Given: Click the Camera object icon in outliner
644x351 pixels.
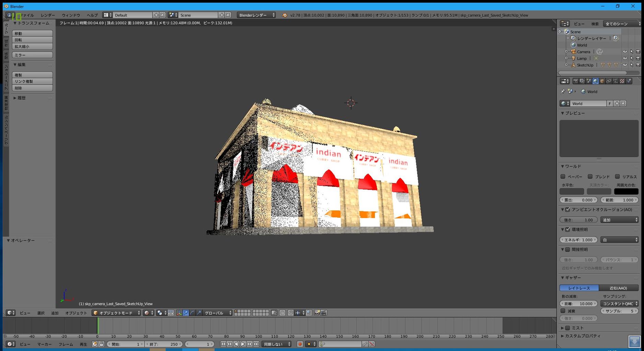Looking at the screenshot, I should (573, 52).
